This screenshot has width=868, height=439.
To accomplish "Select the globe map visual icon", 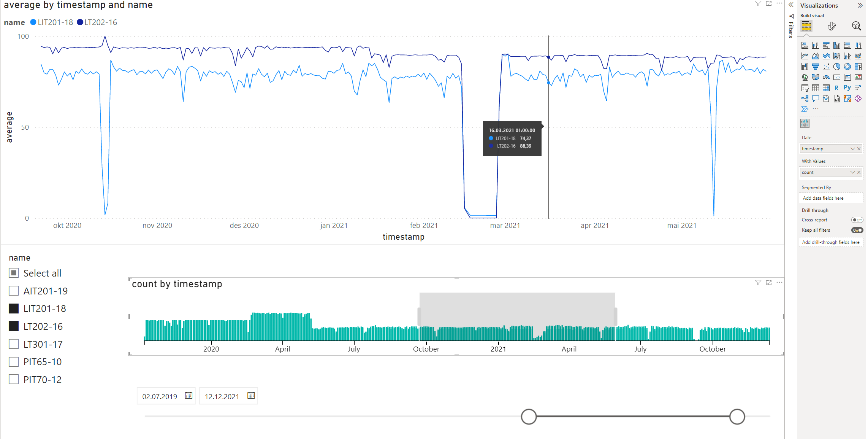I will pos(805,77).
